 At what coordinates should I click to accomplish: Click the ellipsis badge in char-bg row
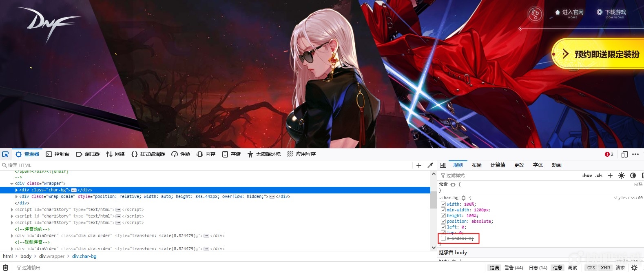pyautogui.click(x=74, y=190)
